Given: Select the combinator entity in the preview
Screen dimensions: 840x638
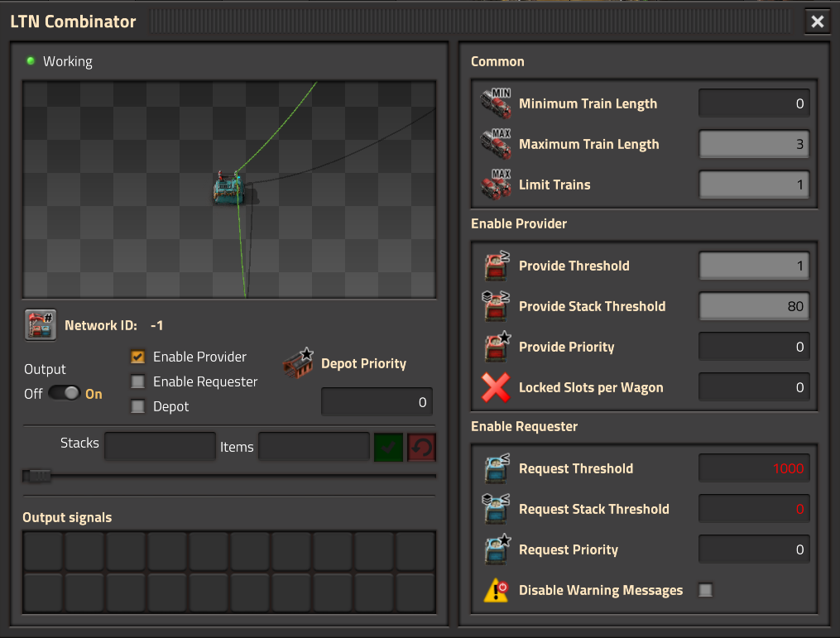Looking at the screenshot, I should 230,188.
